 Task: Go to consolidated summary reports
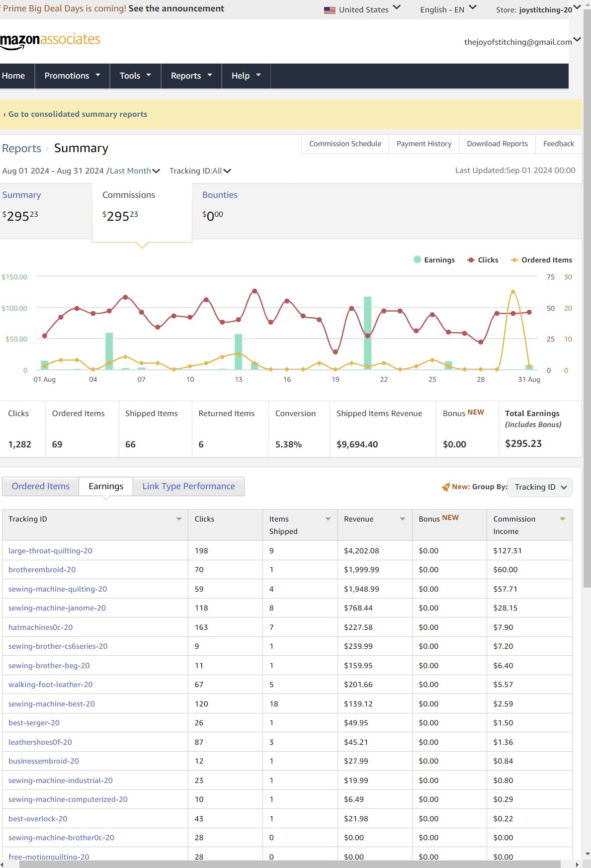75,114
